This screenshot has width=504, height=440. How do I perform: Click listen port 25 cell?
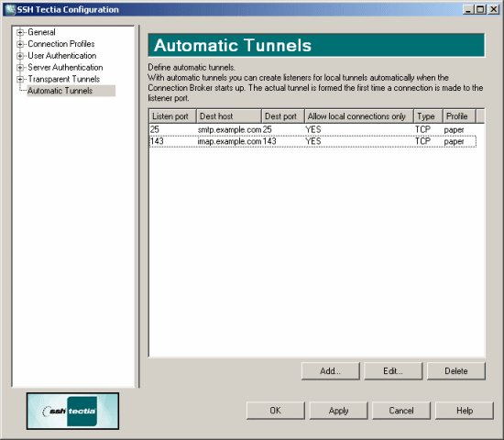(155, 129)
